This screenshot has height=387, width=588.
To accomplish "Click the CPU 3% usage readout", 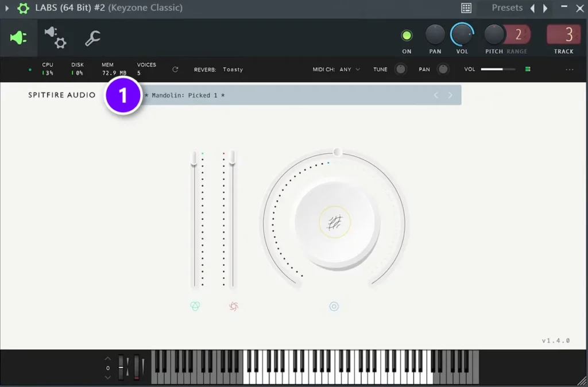I will point(48,69).
